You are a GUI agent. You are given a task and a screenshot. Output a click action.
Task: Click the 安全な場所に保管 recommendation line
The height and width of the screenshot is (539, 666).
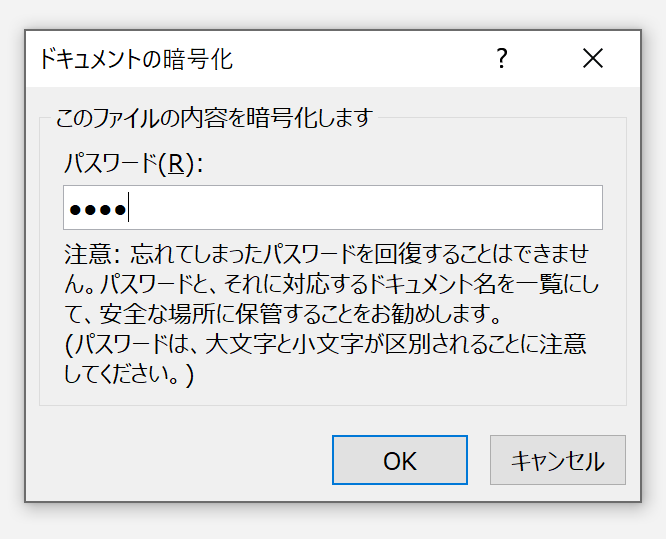tap(283, 314)
